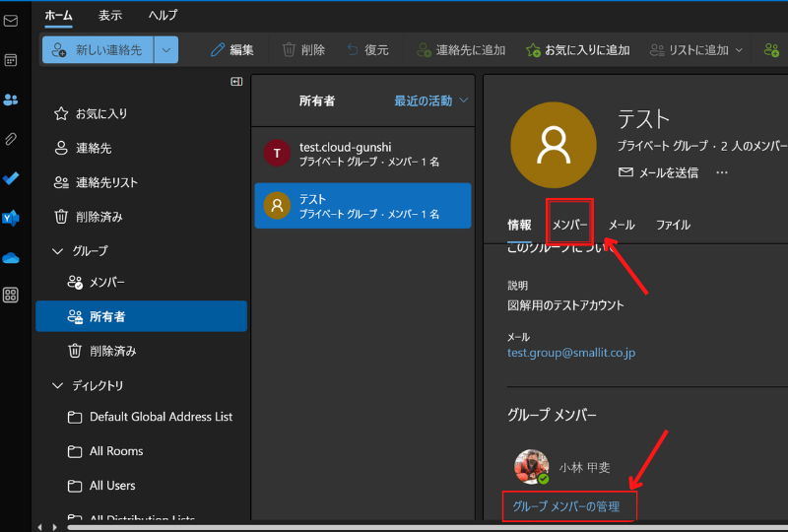This screenshot has height=532, width=788.
Task: Switch to the メンバー tab in group details
Action: pos(569,225)
